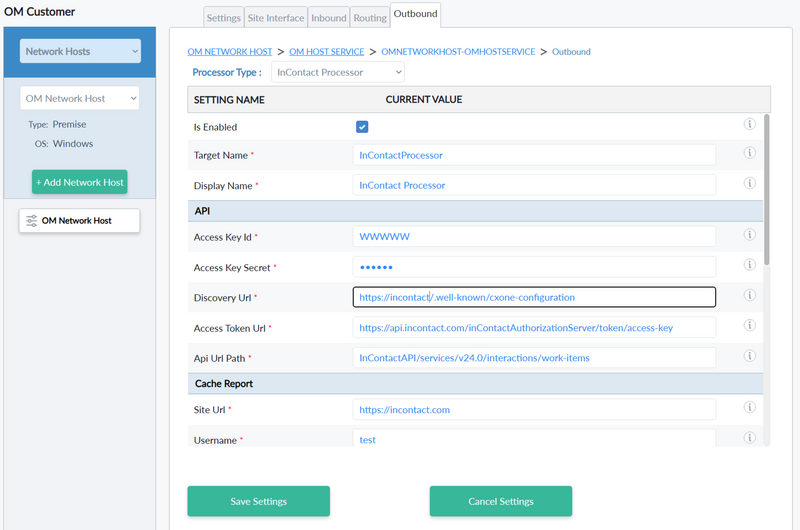
Task: Click the SETTING NAME column header
Action: tap(229, 100)
